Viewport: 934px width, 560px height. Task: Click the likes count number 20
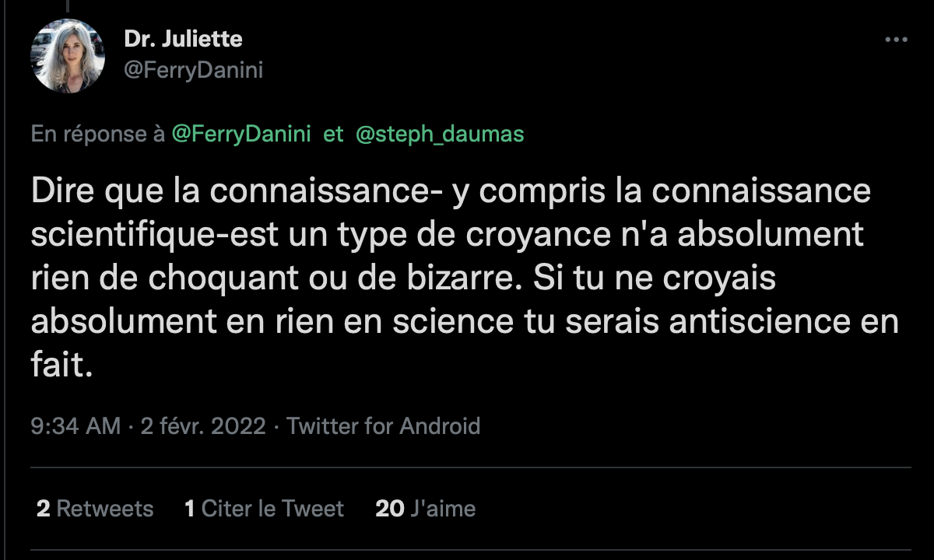pyautogui.click(x=390, y=509)
